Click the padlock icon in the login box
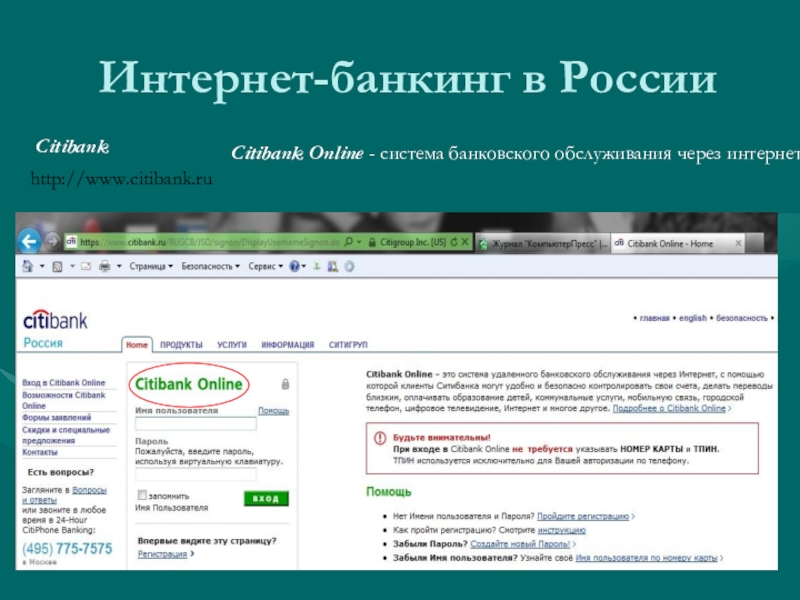The width and height of the screenshot is (800, 600). pos(285,384)
